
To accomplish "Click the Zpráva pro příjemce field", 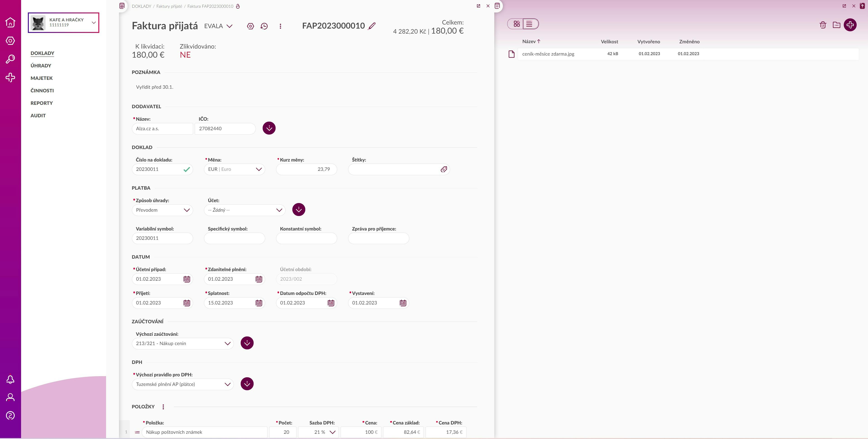I will [x=379, y=238].
